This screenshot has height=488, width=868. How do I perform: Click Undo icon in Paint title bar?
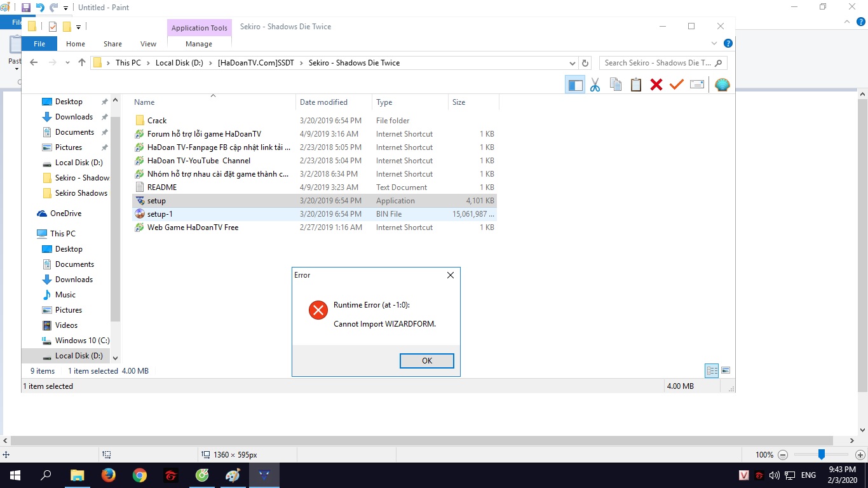[x=40, y=8]
